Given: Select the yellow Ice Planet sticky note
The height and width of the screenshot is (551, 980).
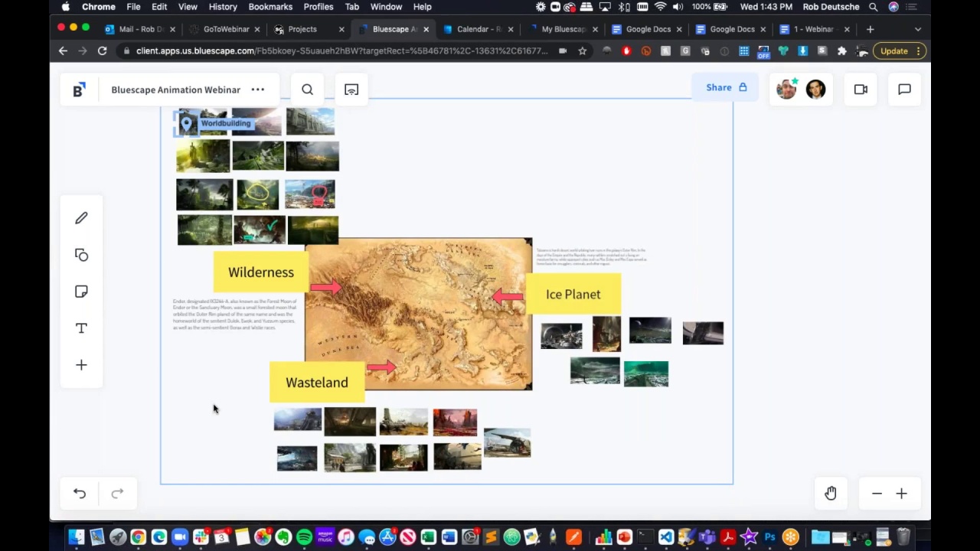Looking at the screenshot, I should click(x=573, y=295).
